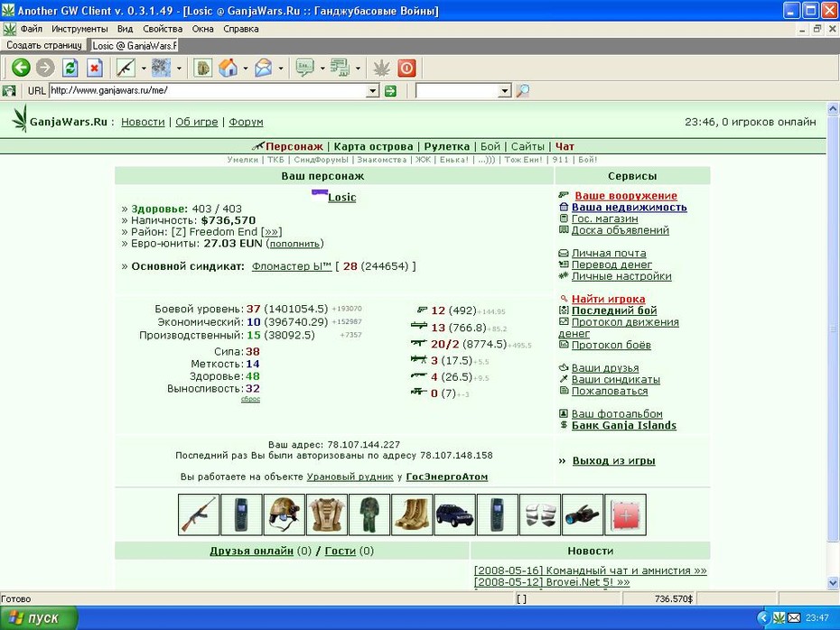Screen dimensions: 840x630
Task: Click the rifle weapon toolbar icon
Action: coord(126,68)
